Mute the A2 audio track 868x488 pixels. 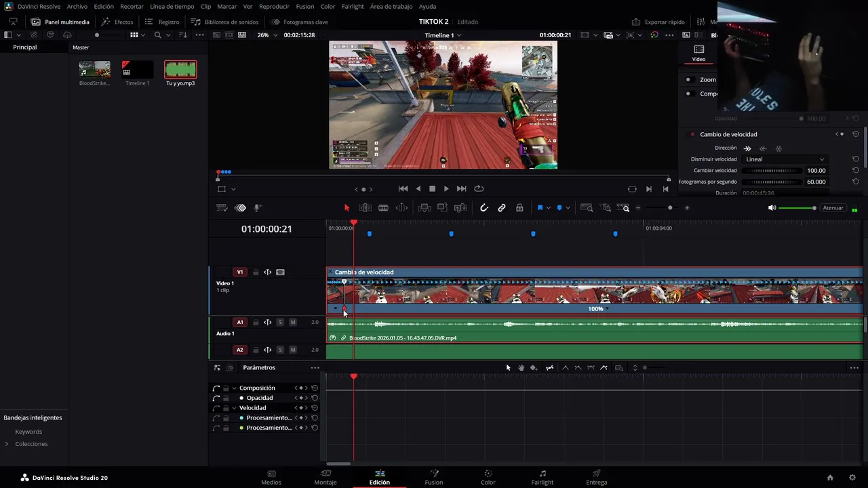pos(293,350)
